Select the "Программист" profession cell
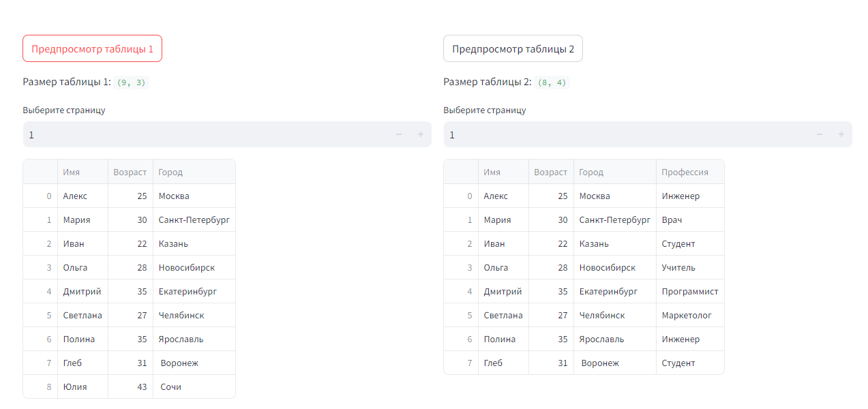The height and width of the screenshot is (409, 868). pos(690,291)
